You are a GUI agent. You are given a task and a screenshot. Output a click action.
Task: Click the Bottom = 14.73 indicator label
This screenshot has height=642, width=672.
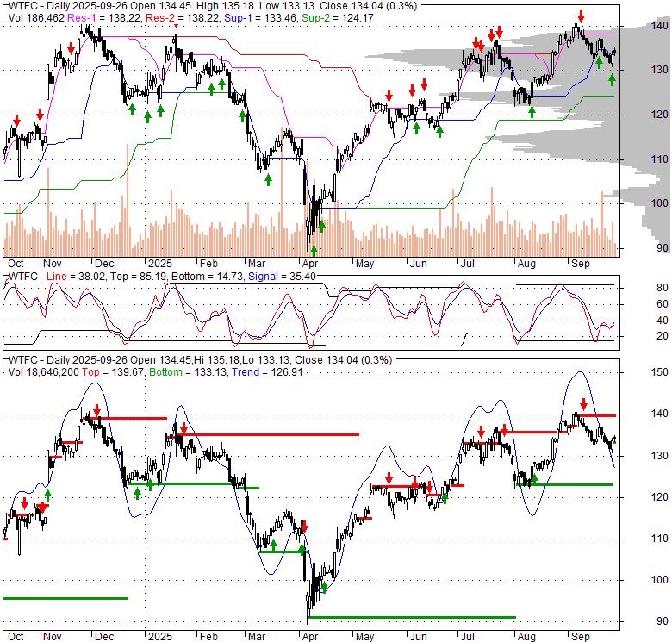click(x=208, y=277)
